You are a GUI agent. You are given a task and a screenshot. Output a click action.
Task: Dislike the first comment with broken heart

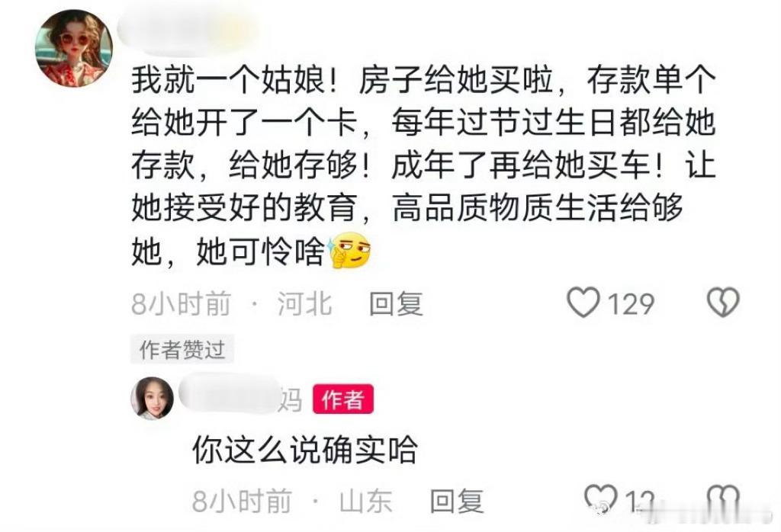(x=723, y=303)
